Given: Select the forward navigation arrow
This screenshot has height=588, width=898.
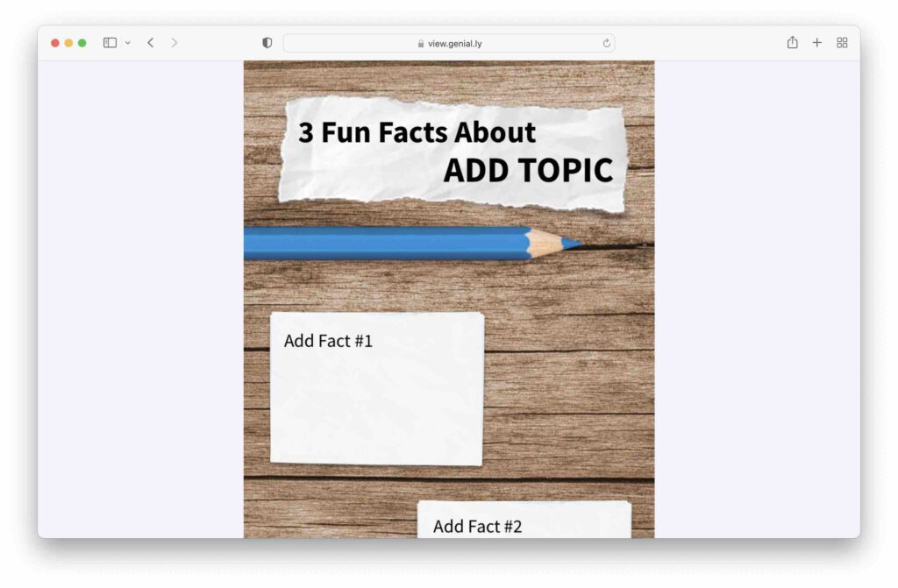Looking at the screenshot, I should coord(175,42).
